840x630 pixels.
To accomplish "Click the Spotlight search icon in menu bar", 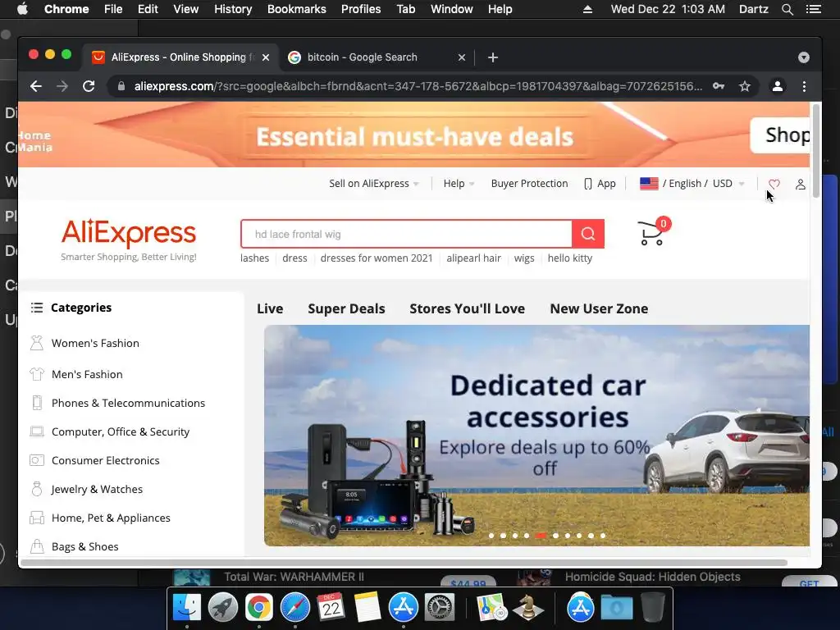I will [787, 9].
